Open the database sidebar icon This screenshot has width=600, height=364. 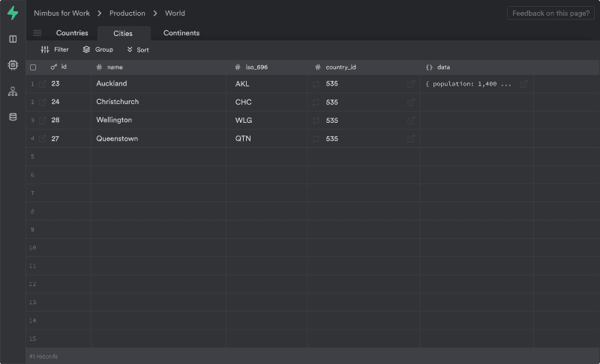(13, 117)
